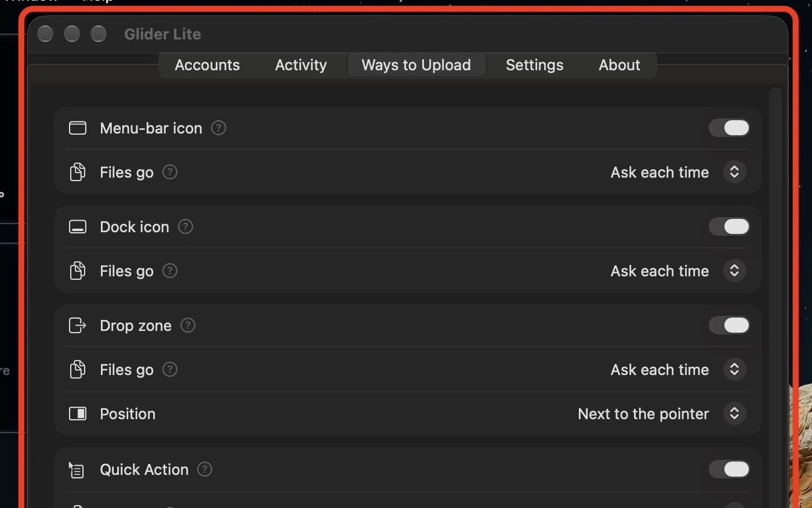Switch to the Accounts tab
The image size is (812, 508).
pyautogui.click(x=207, y=65)
